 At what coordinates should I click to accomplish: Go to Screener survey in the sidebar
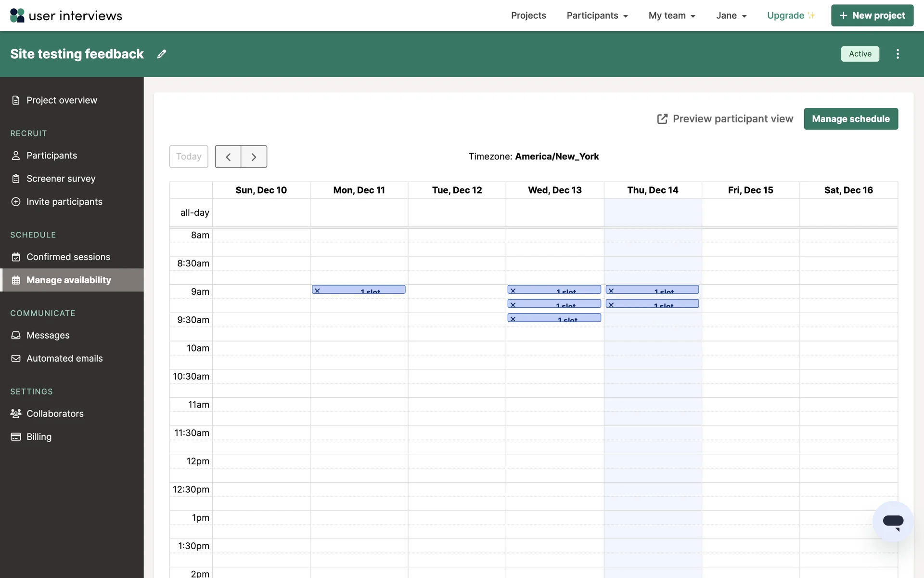coord(61,179)
